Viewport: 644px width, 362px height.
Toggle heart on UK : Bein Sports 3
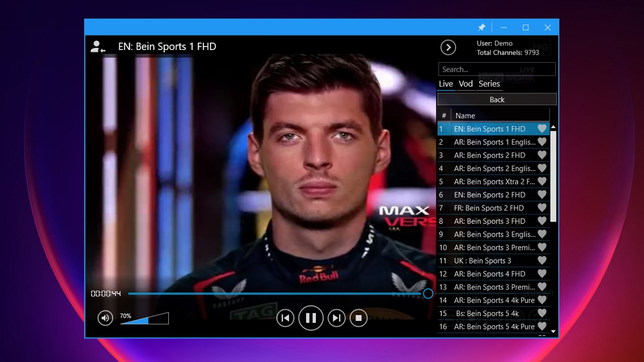click(x=541, y=260)
